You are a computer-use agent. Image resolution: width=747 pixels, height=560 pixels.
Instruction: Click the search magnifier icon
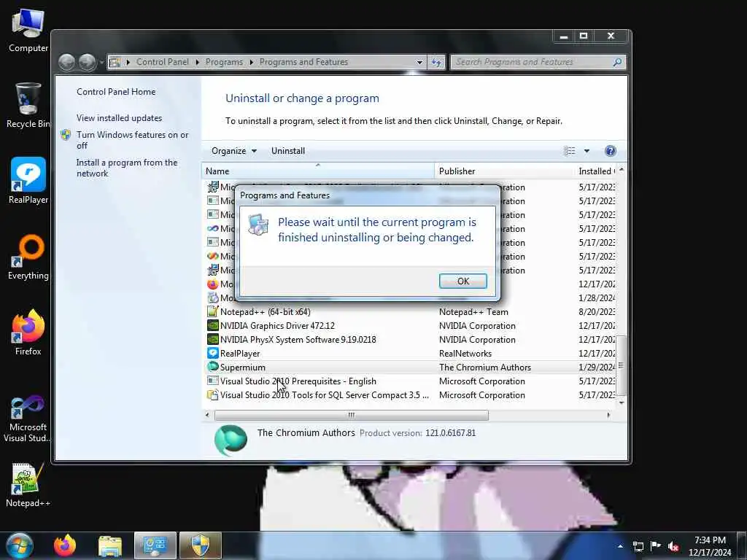click(x=617, y=62)
